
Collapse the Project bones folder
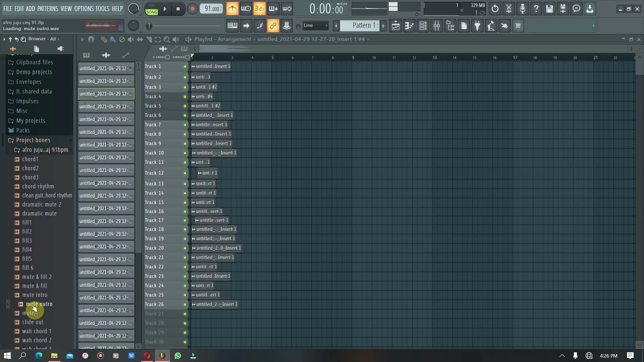pyautogui.click(x=33, y=140)
